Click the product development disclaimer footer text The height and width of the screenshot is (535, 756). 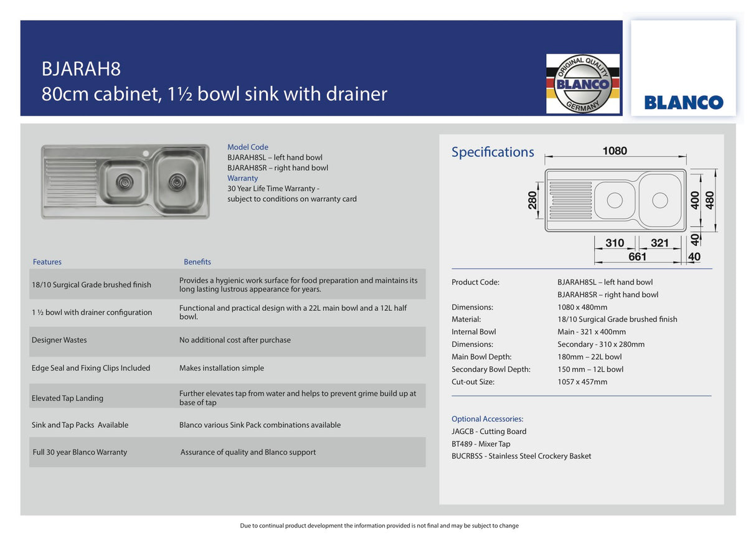pyautogui.click(x=379, y=526)
